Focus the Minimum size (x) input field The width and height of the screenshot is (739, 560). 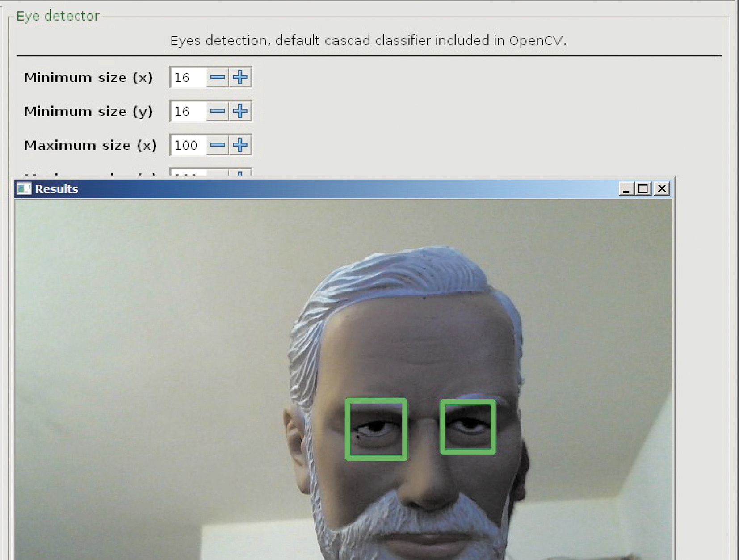189,77
